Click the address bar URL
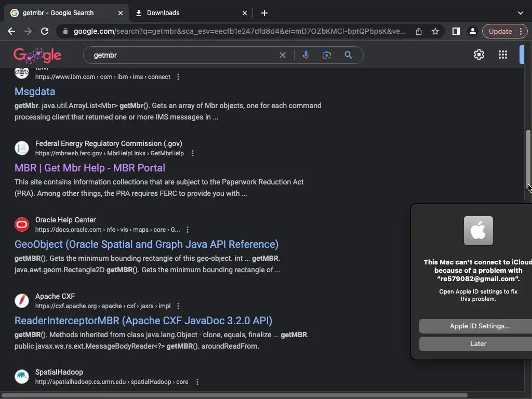This screenshot has height=399, width=532. tap(240, 32)
